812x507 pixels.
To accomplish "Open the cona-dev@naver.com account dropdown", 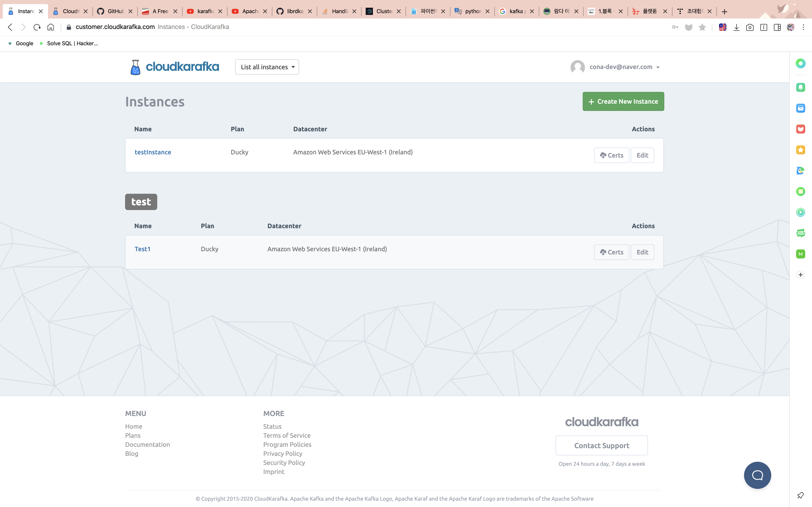I will (624, 67).
